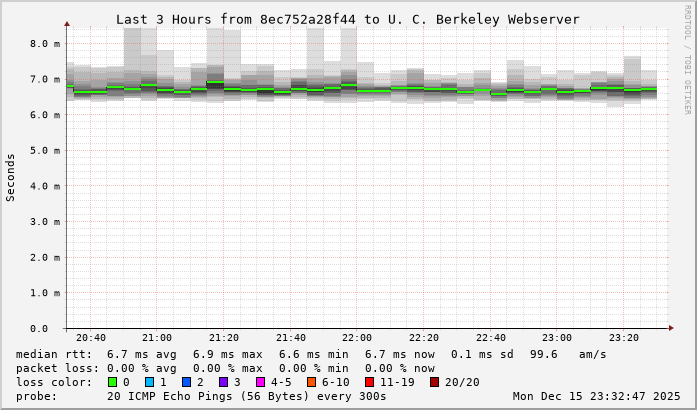
Task: Click the orange 6-10 loss swatch
Action: [311, 382]
